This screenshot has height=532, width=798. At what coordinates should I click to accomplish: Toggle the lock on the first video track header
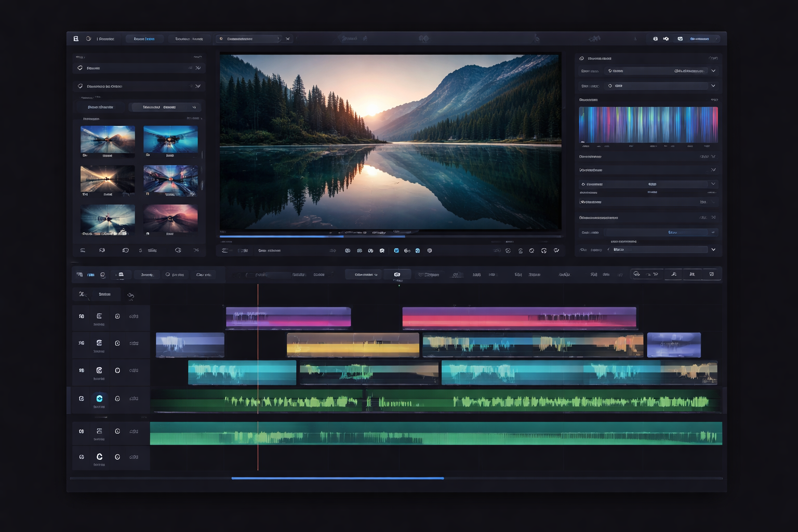[x=116, y=315]
